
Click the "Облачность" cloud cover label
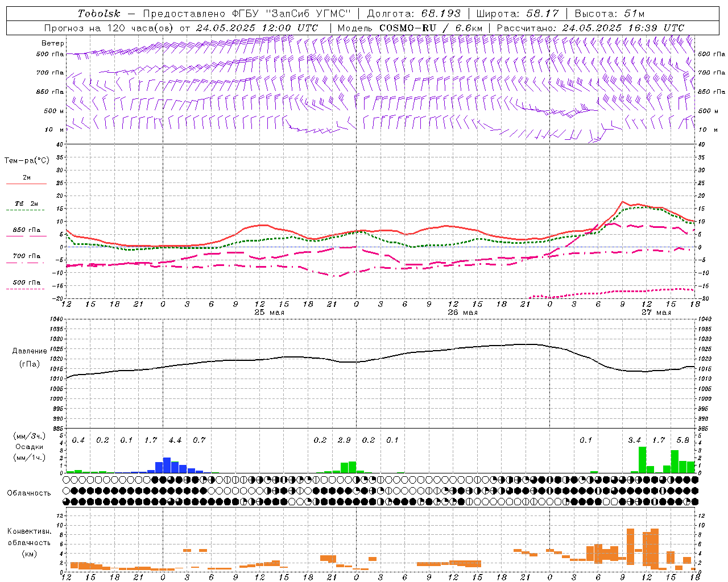pos(29,493)
